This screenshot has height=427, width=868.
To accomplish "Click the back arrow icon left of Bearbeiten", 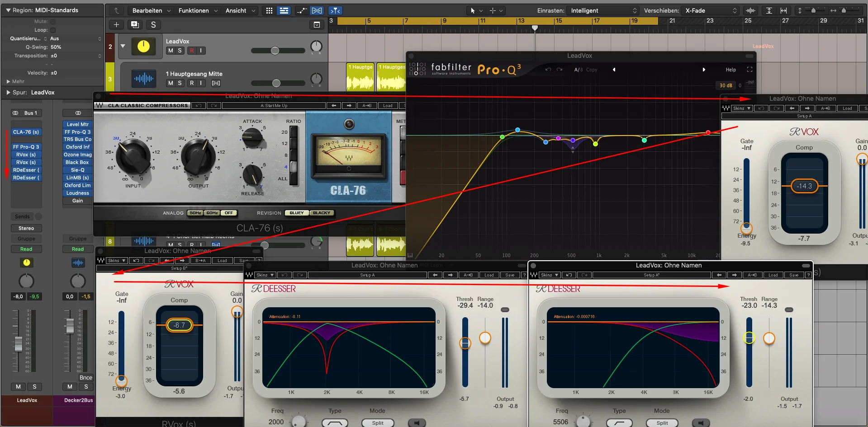I will (116, 10).
